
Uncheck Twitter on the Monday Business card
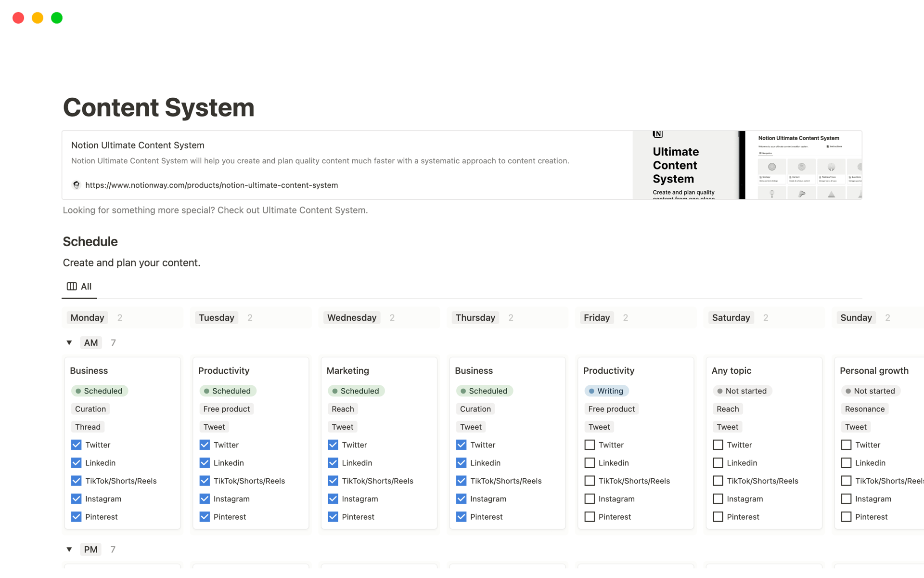tap(77, 445)
